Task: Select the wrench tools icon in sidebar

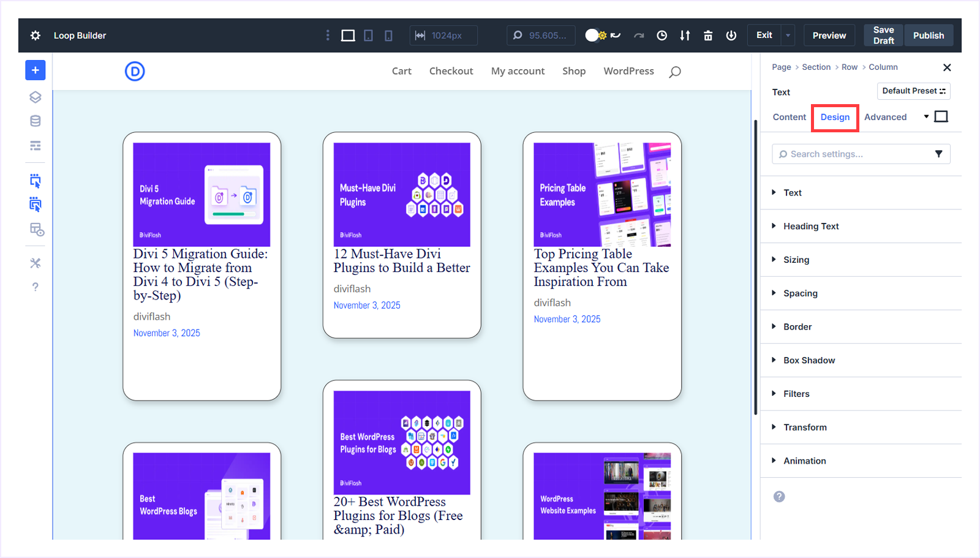Action: pos(35,263)
